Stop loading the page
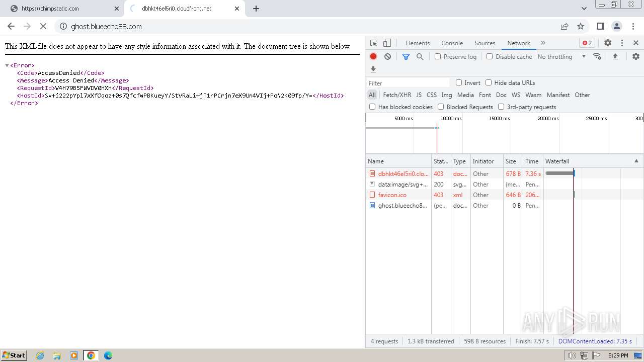 tap(43, 26)
